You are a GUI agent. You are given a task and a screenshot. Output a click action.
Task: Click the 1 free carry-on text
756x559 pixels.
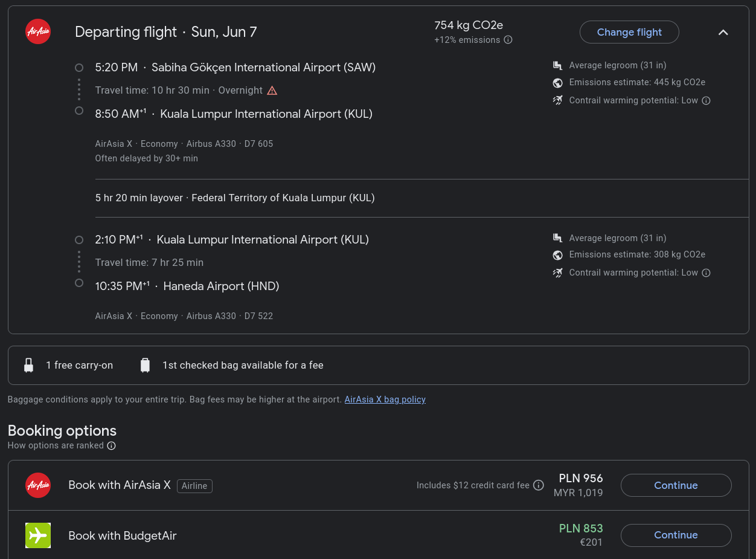tap(80, 365)
